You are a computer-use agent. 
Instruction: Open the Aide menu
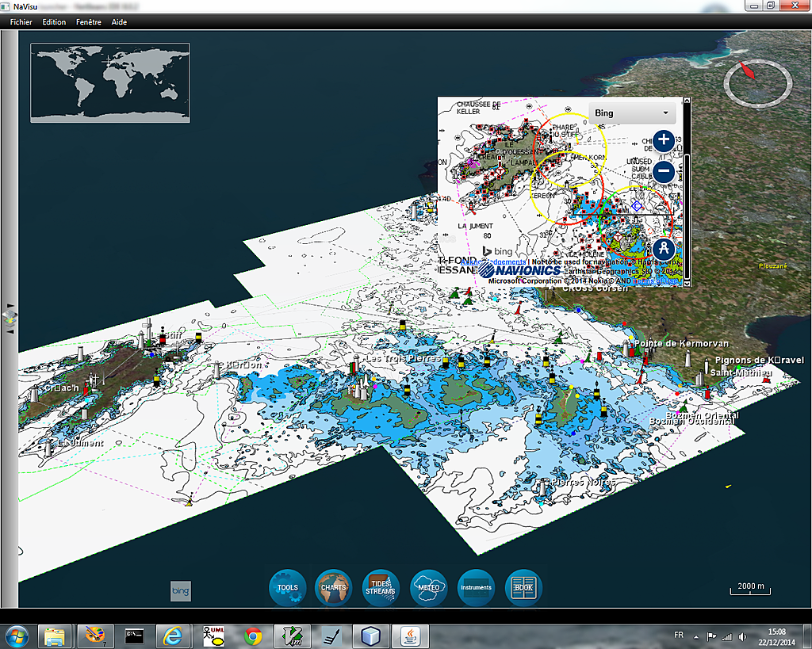pos(119,21)
